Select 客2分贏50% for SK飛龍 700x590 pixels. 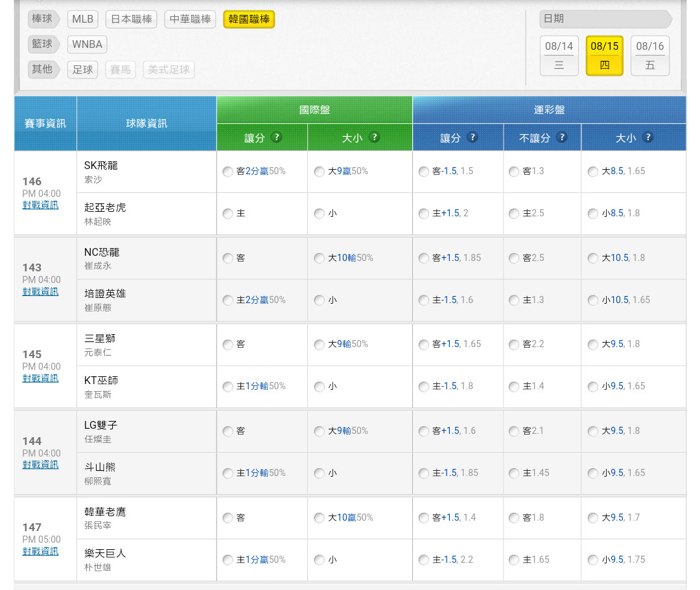pyautogui.click(x=227, y=172)
